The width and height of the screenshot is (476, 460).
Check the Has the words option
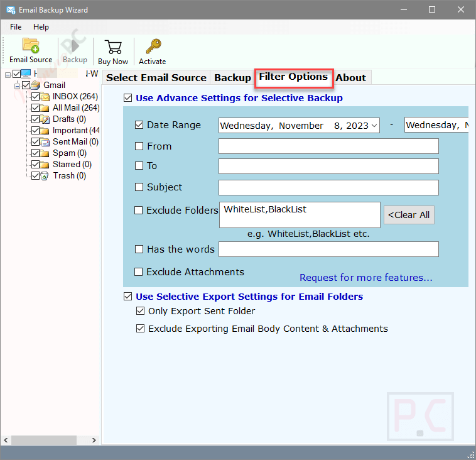tap(139, 249)
